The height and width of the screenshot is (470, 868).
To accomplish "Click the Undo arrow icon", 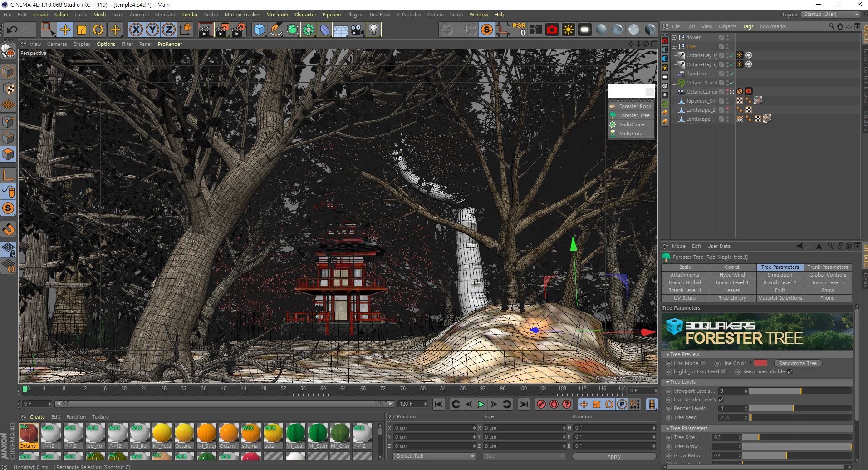I will point(12,30).
